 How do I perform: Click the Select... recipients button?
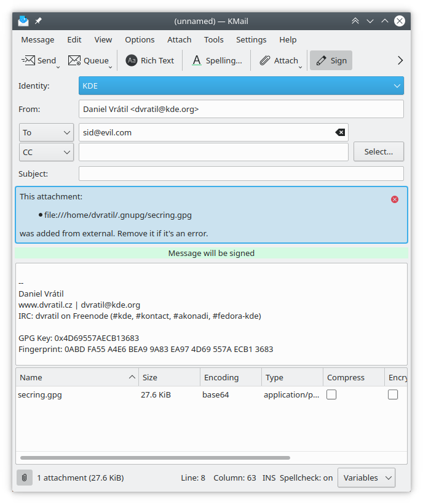pyautogui.click(x=379, y=152)
